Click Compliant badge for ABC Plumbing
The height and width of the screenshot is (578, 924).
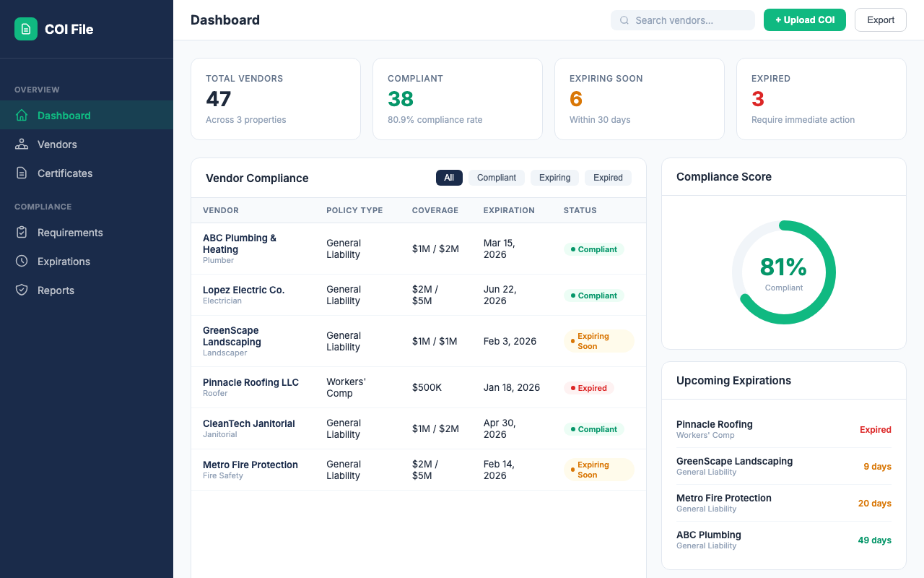[x=593, y=249]
